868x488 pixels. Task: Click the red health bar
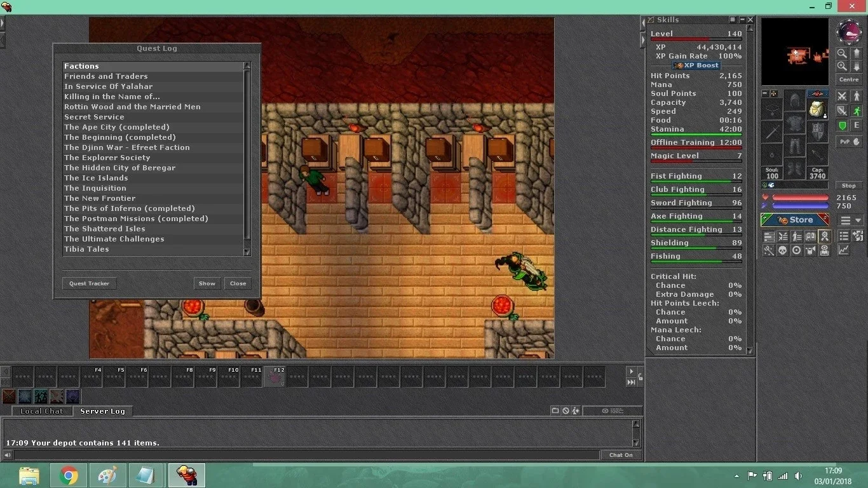[800, 198]
